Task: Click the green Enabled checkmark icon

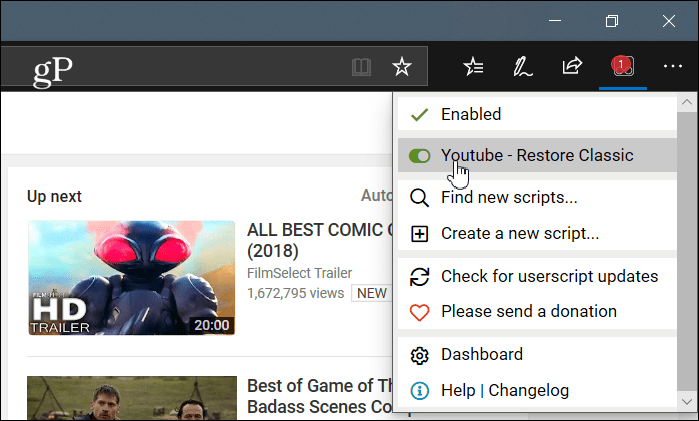Action: (419, 115)
